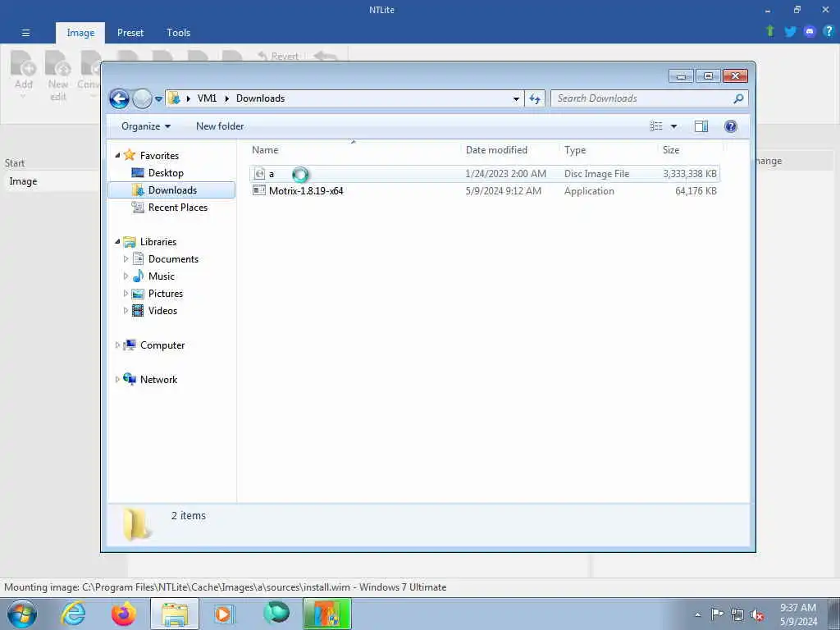Click the Add button in NTLite ribbon
Viewport: 840px width, 630px height.
point(24,74)
